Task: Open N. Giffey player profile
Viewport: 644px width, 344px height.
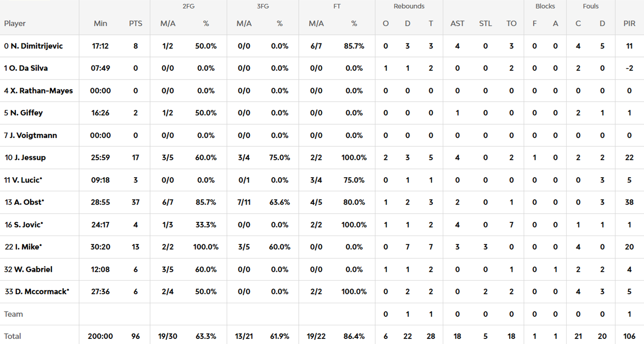Action: [x=26, y=113]
